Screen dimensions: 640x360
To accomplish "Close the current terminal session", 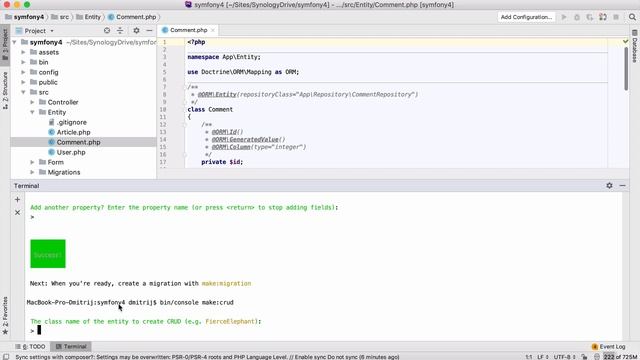I will pos(18,213).
